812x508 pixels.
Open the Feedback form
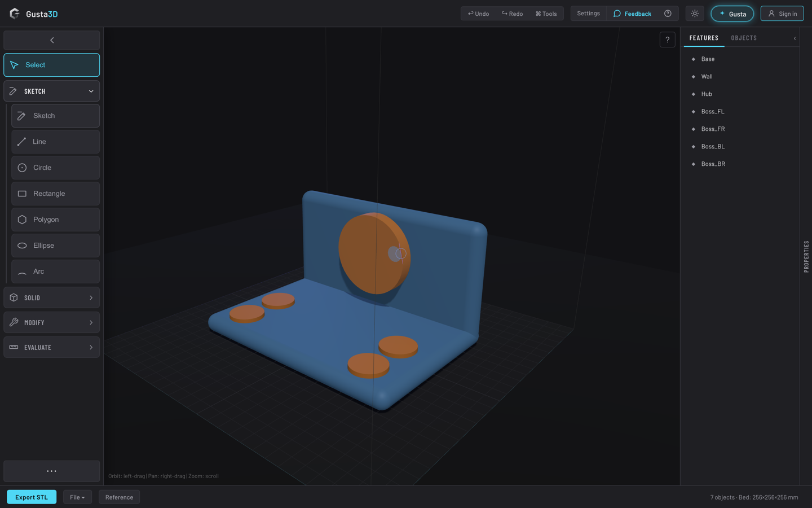click(632, 14)
